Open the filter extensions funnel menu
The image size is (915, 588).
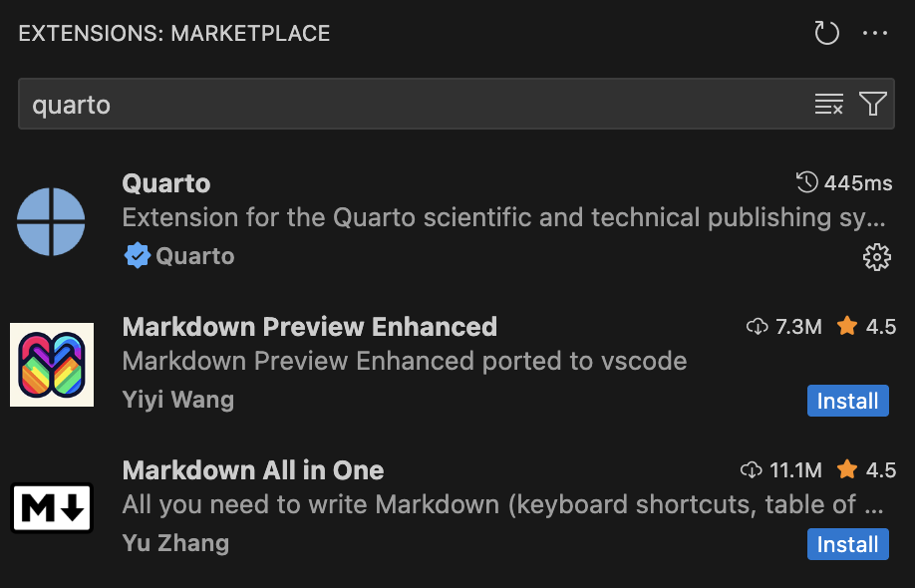(873, 104)
